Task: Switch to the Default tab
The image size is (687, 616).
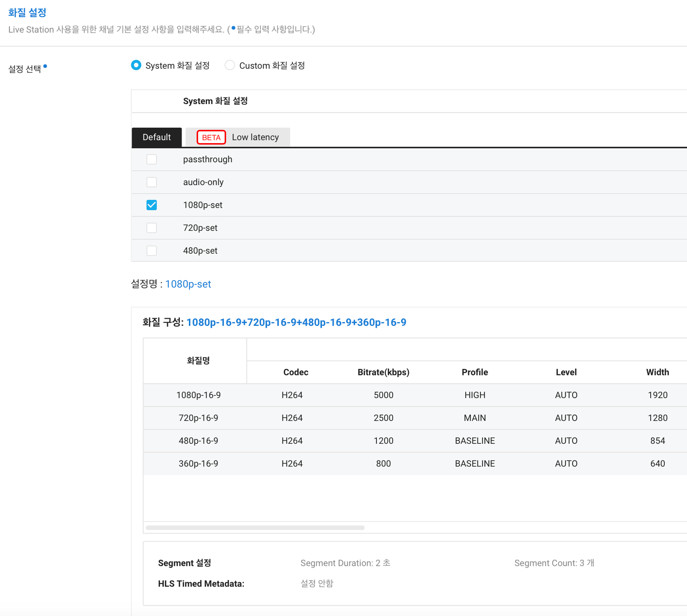Action: tap(157, 137)
